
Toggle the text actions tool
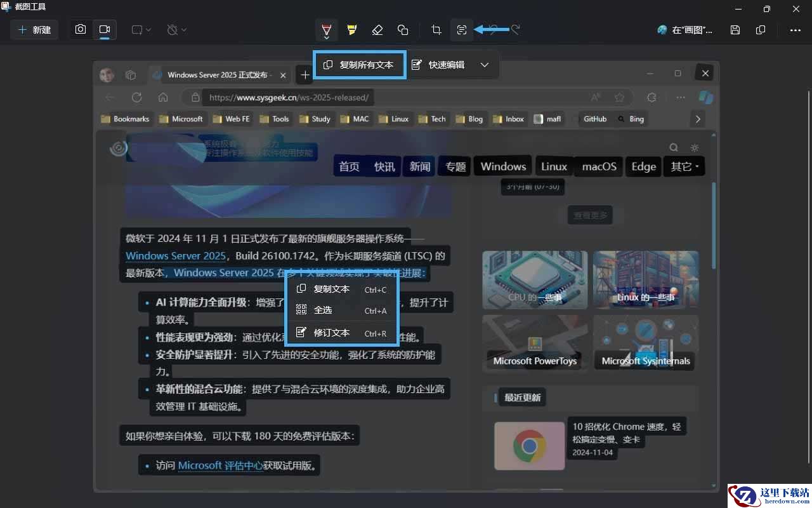click(461, 30)
